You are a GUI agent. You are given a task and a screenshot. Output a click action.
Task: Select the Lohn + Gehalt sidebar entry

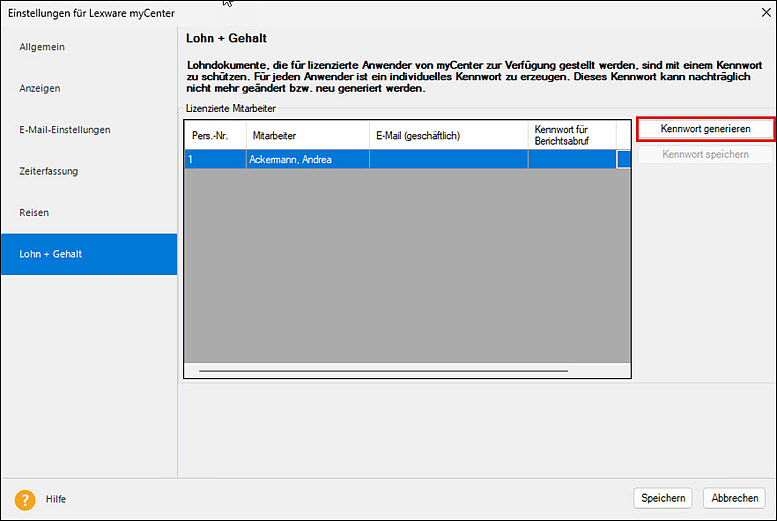[x=51, y=254]
